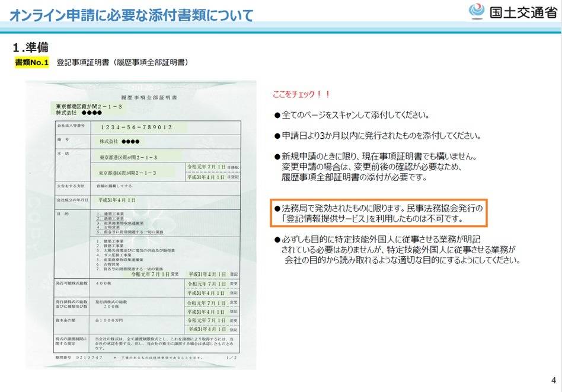Open the scanned certificate document image

(140, 225)
